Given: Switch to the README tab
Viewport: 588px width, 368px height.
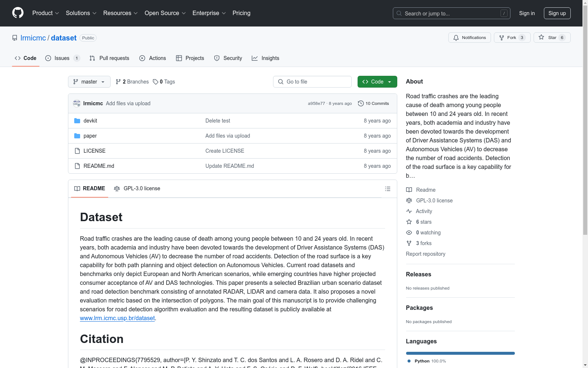Looking at the screenshot, I should pyautogui.click(x=90, y=188).
